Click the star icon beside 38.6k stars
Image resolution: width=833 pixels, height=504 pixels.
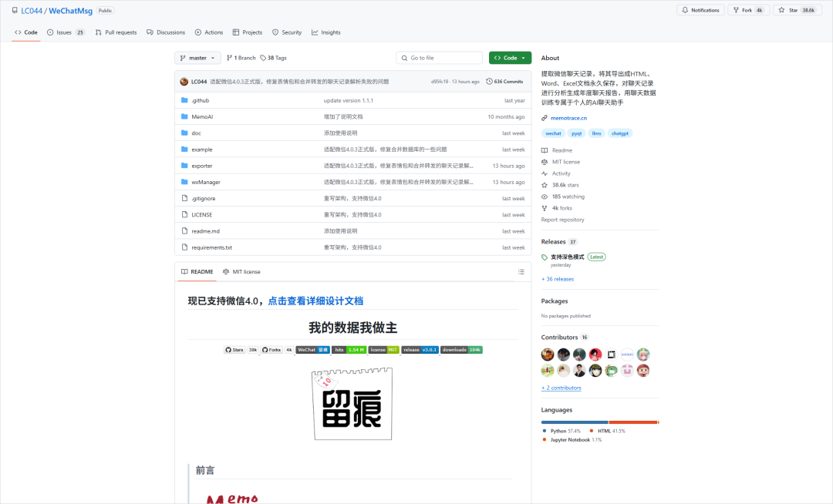(x=546, y=184)
